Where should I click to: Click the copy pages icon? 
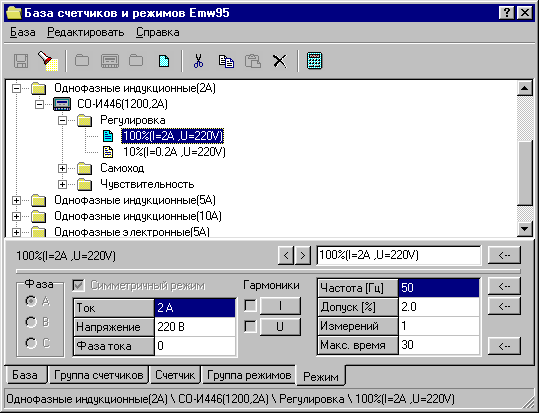pos(226,61)
